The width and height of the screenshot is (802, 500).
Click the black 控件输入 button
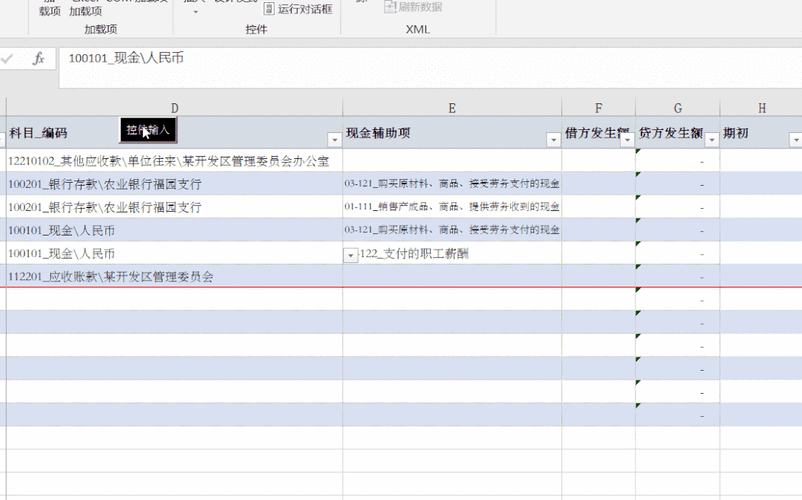click(x=148, y=129)
